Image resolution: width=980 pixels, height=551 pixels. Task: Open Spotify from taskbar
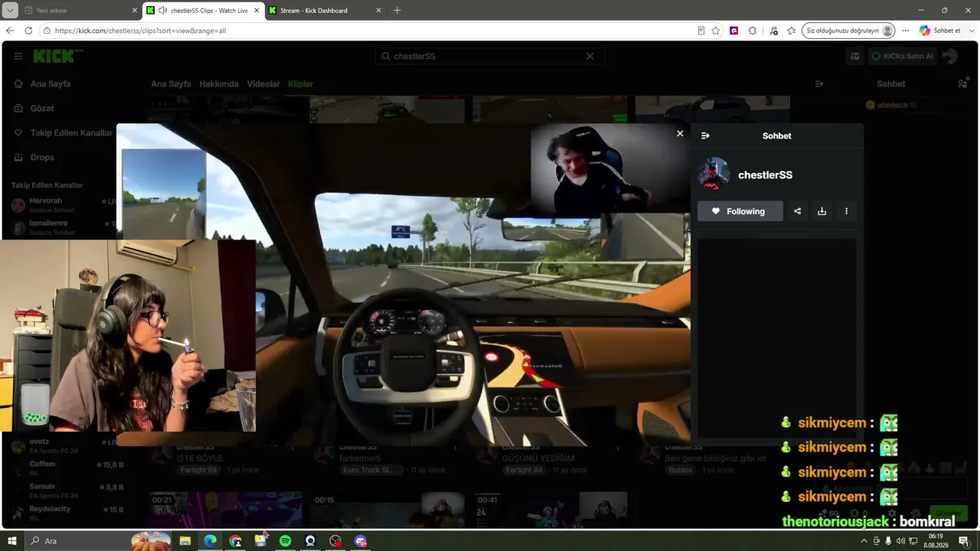pyautogui.click(x=285, y=541)
